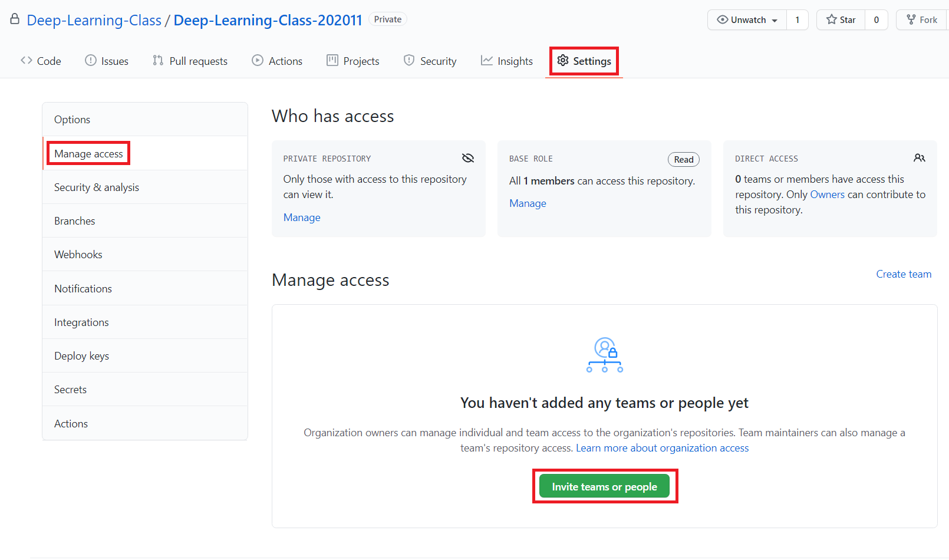Click the eye icon on Unwatch
Image resolution: width=949 pixels, height=560 pixels.
tap(722, 19)
